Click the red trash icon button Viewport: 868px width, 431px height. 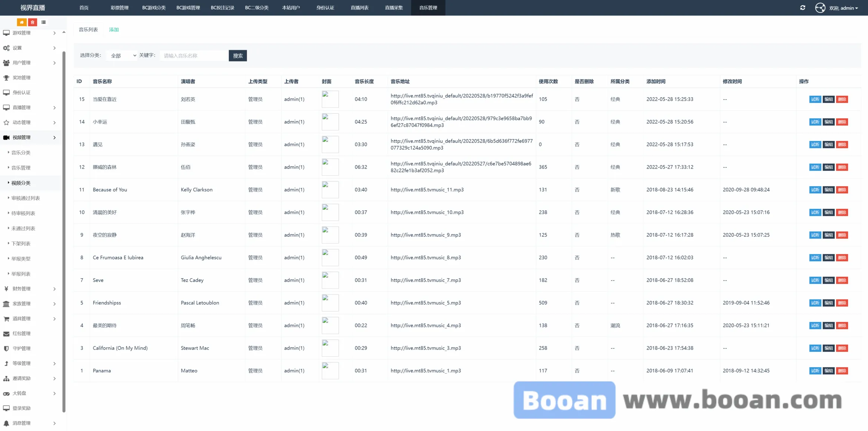click(x=32, y=22)
